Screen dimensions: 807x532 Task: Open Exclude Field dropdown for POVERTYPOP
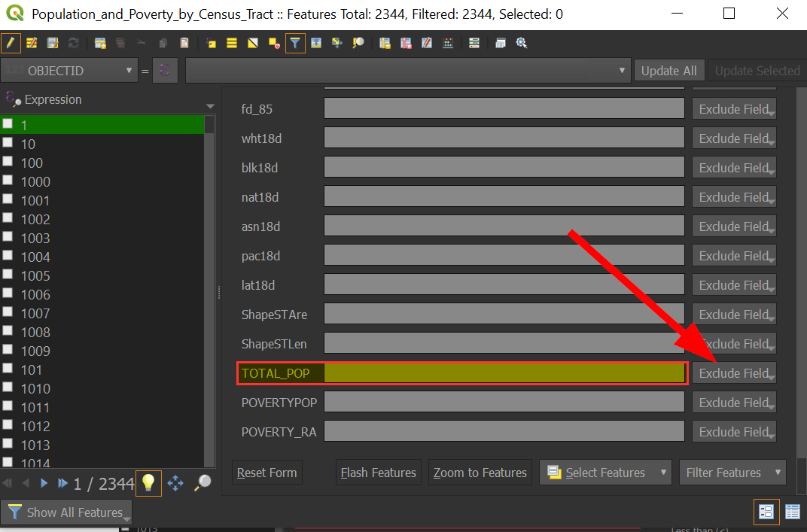point(734,403)
